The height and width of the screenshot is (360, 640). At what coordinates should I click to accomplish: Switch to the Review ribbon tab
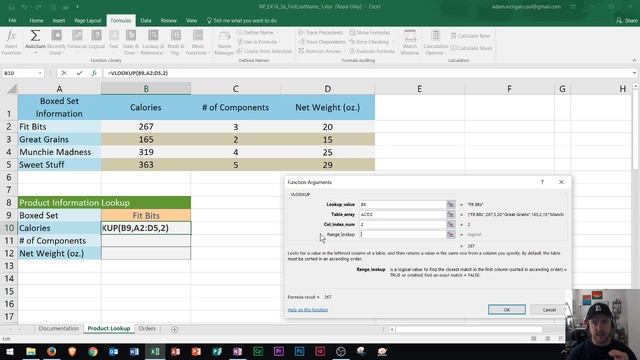pyautogui.click(x=169, y=20)
